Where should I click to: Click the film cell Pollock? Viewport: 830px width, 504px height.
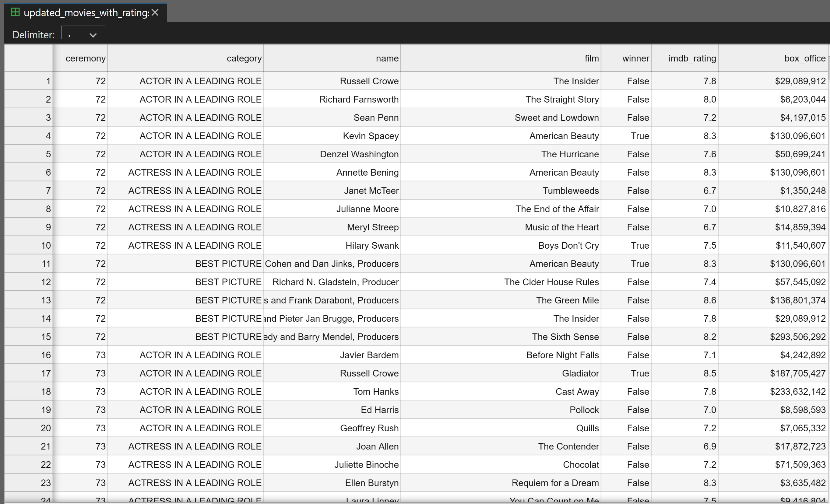(501, 410)
